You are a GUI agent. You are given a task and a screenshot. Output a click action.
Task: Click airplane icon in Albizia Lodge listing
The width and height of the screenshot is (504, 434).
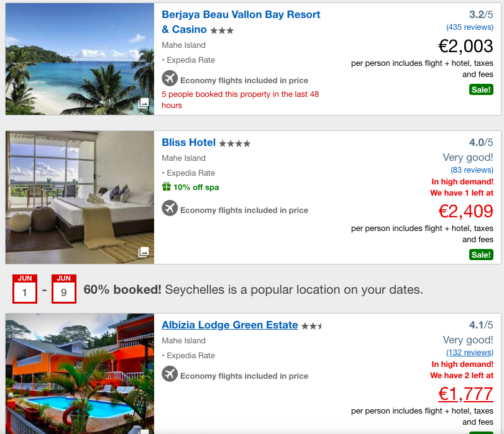pos(170,374)
